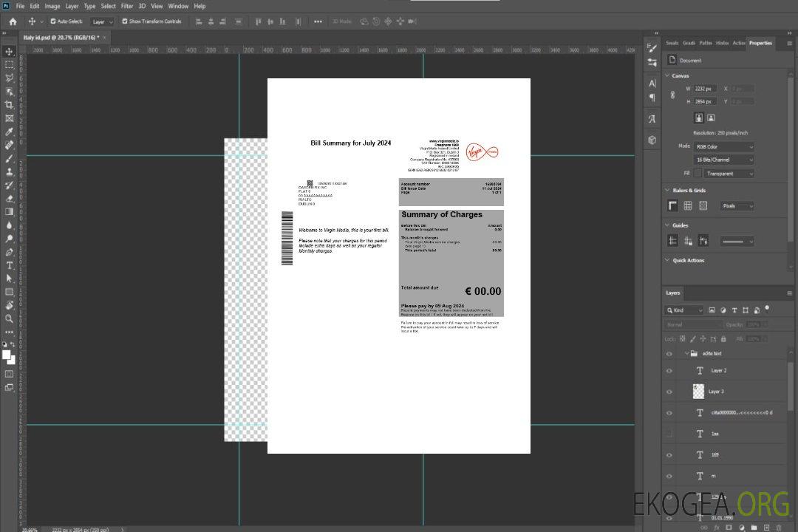Toggle rulers button in Rulers & Grids
The width and height of the screenshot is (798, 532).
(x=672, y=205)
